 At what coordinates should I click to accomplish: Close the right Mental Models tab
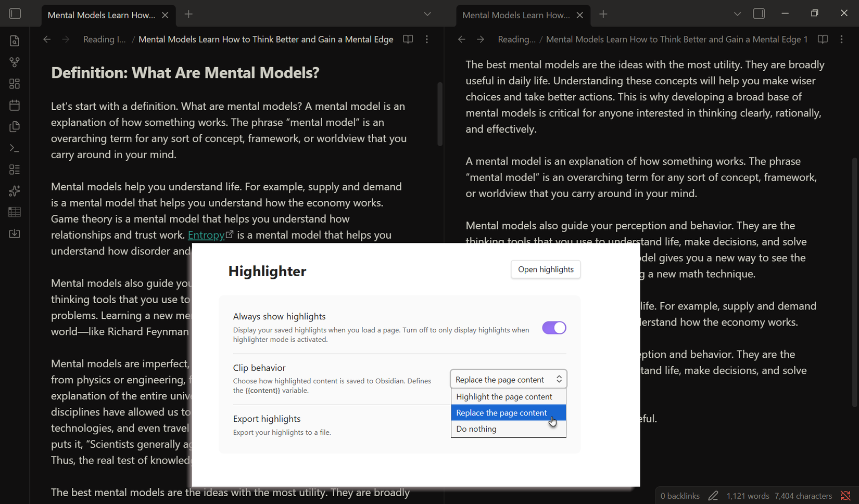580,15
